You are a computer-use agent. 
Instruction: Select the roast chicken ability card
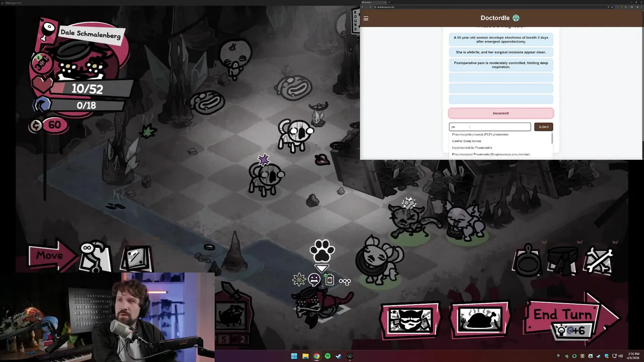[x=480, y=320]
